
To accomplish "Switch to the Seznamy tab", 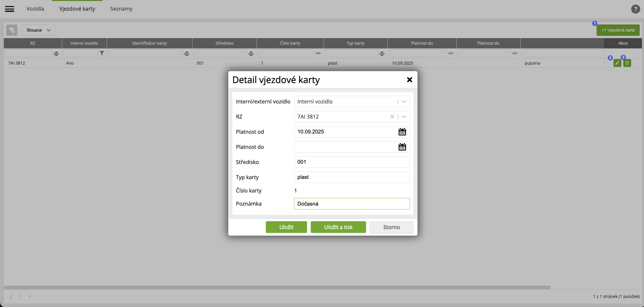I will [x=121, y=9].
